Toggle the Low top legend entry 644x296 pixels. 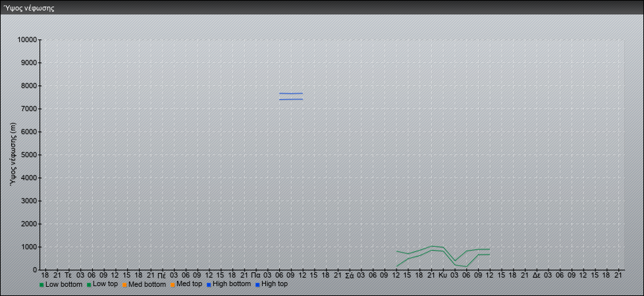102,284
